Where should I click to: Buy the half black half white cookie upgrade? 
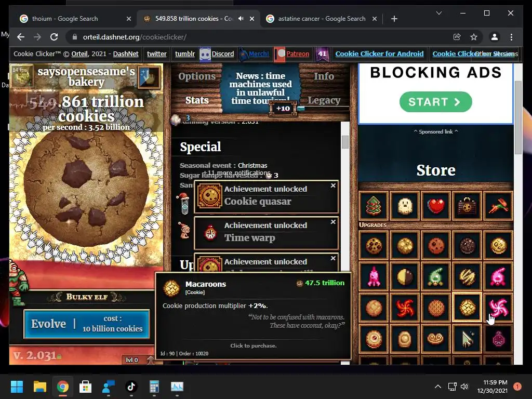(x=405, y=276)
